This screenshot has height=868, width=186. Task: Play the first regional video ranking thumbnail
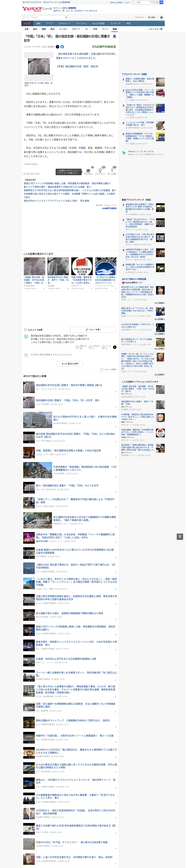coord(160,208)
